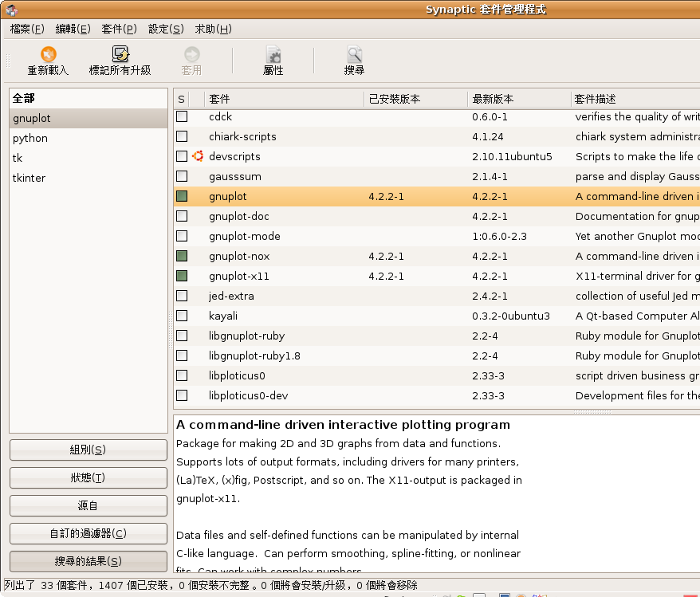Toggle the status checkbox for libploticus0
This screenshot has width=700, height=597.
(182, 375)
